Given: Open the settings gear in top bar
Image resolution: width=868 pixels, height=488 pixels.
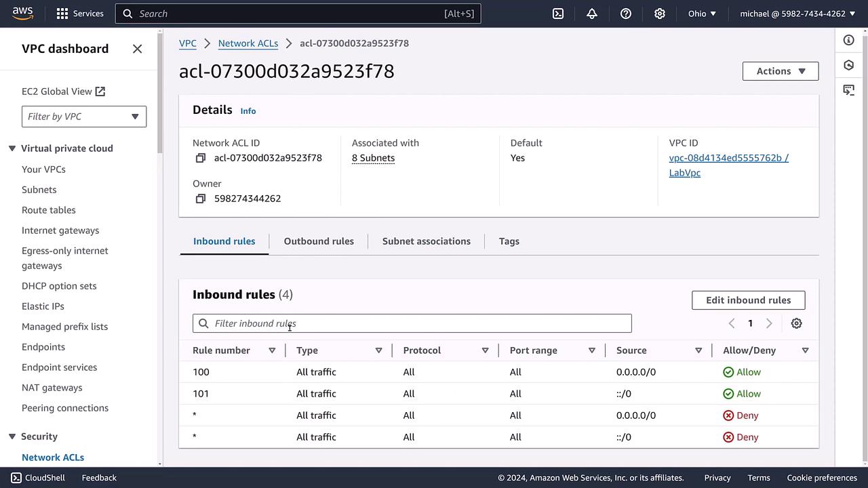Looking at the screenshot, I should [x=660, y=14].
